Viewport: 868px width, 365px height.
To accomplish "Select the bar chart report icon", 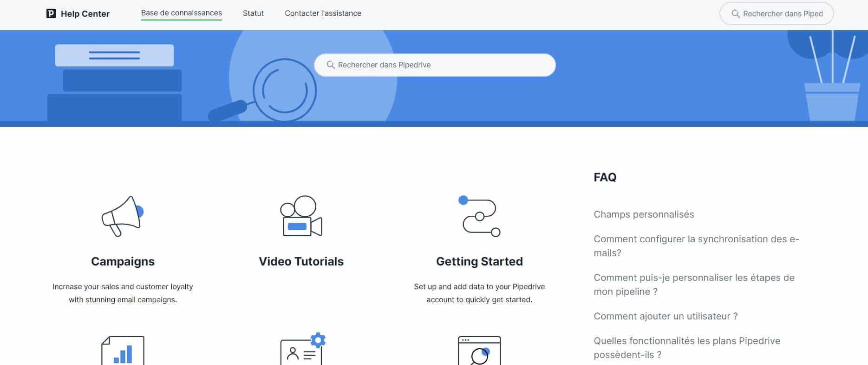I will [123, 351].
